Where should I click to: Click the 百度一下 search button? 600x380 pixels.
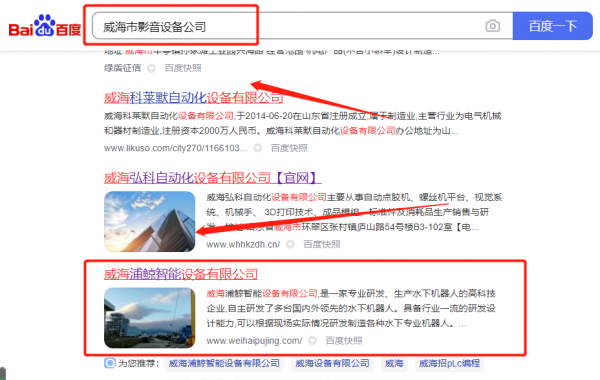pyautogui.click(x=553, y=26)
